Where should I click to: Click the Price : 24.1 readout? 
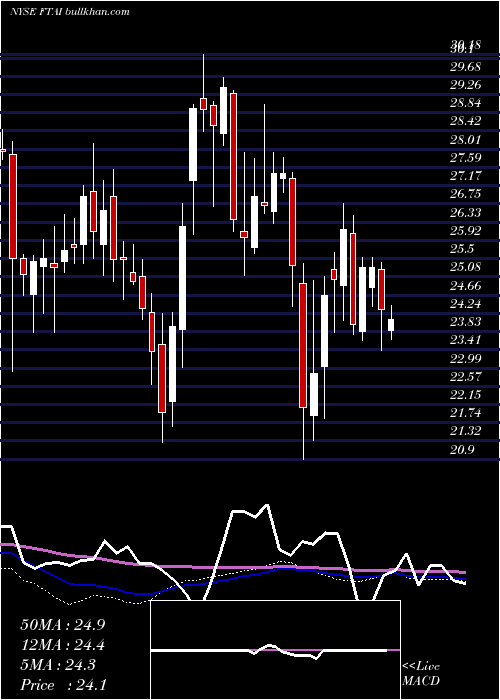point(62,685)
